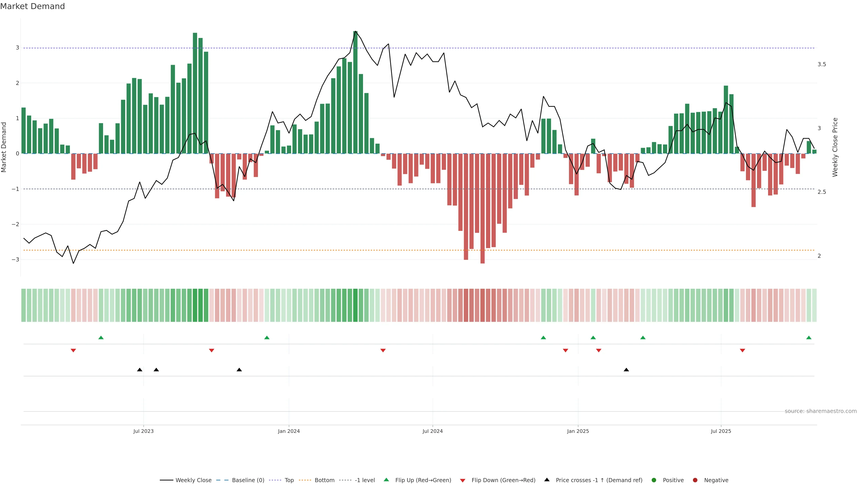The image size is (868, 488).
Task: Click the rightmost green flip-up triangle marker
Action: coord(809,338)
